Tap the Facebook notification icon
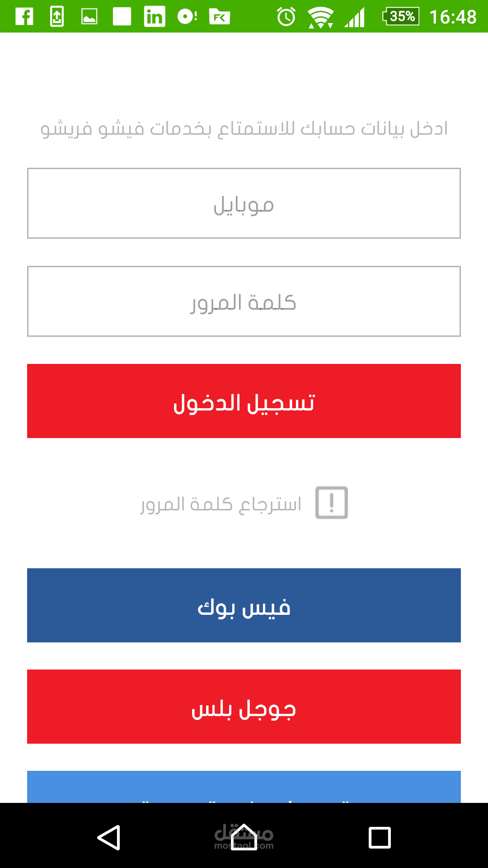 pos(24,17)
